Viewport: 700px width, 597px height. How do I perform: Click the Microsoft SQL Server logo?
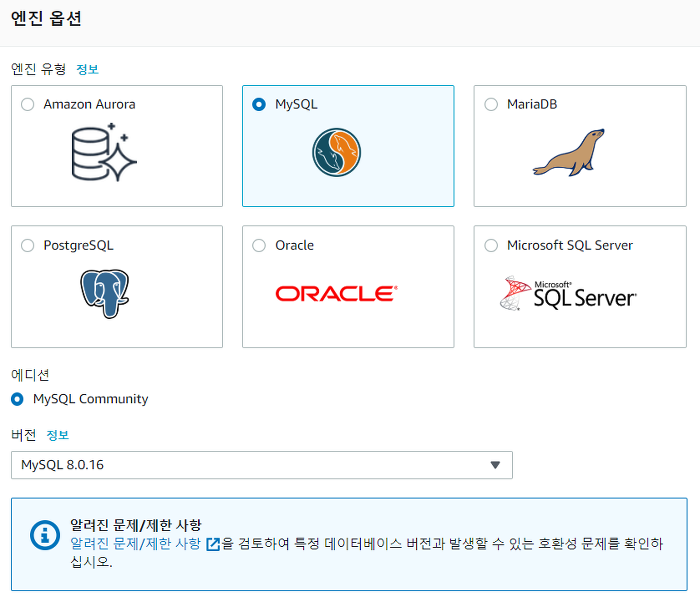coord(568,293)
